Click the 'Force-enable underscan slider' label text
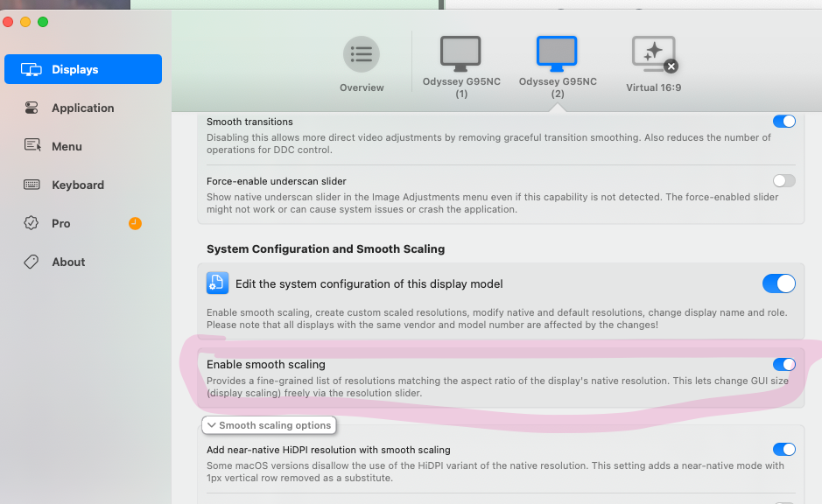 pyautogui.click(x=277, y=181)
